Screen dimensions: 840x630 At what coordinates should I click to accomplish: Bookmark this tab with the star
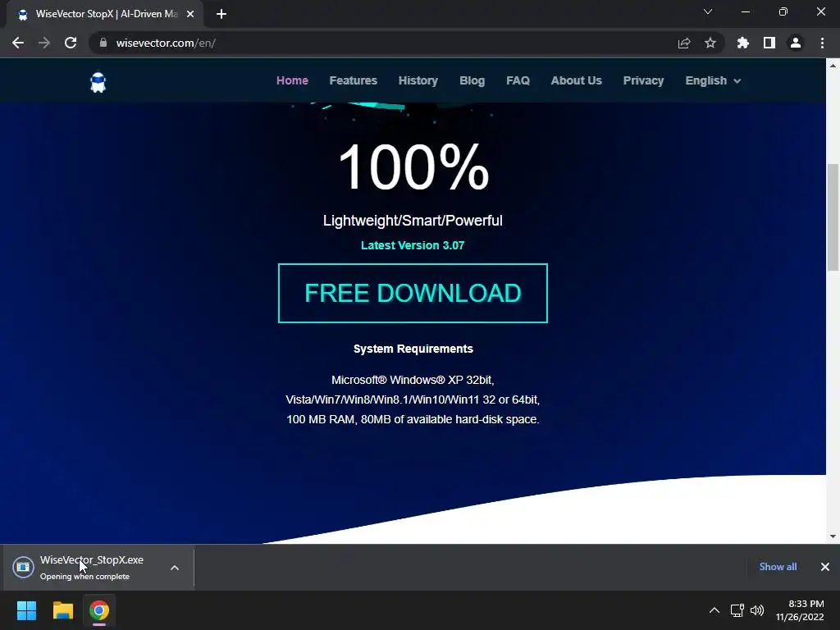[x=710, y=43]
